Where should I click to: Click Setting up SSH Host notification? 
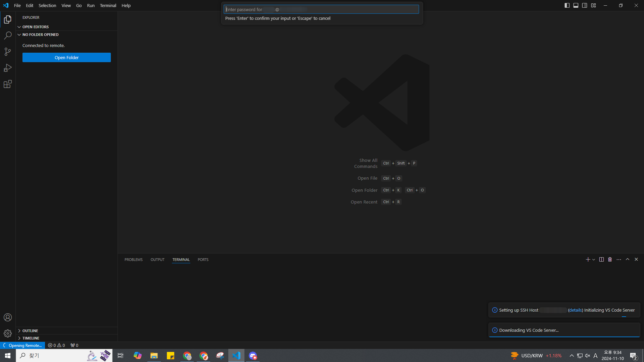coord(564,310)
